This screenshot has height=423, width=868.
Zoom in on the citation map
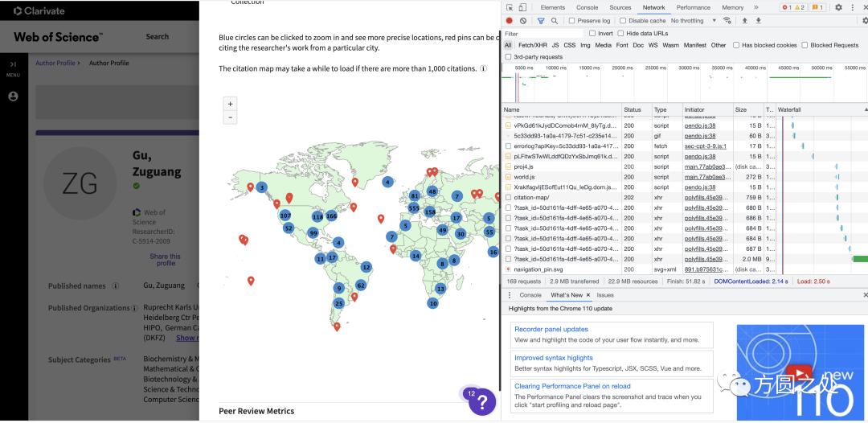click(231, 104)
